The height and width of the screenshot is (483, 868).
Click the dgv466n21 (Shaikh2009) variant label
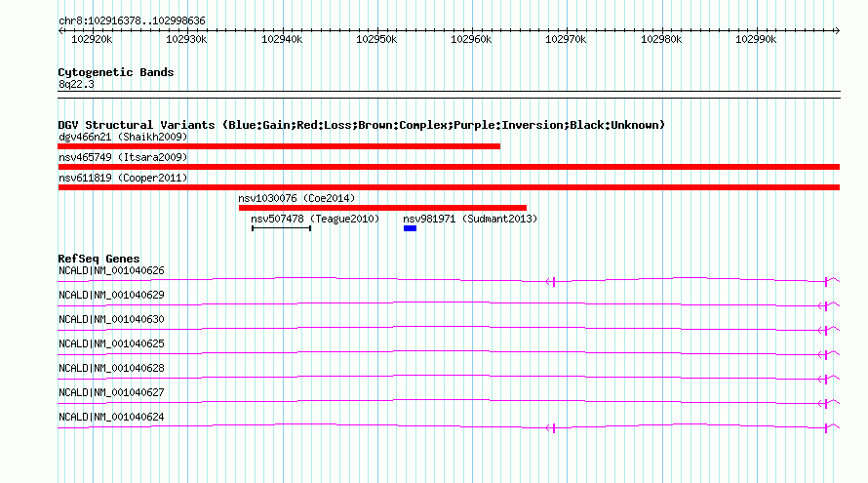(x=123, y=137)
